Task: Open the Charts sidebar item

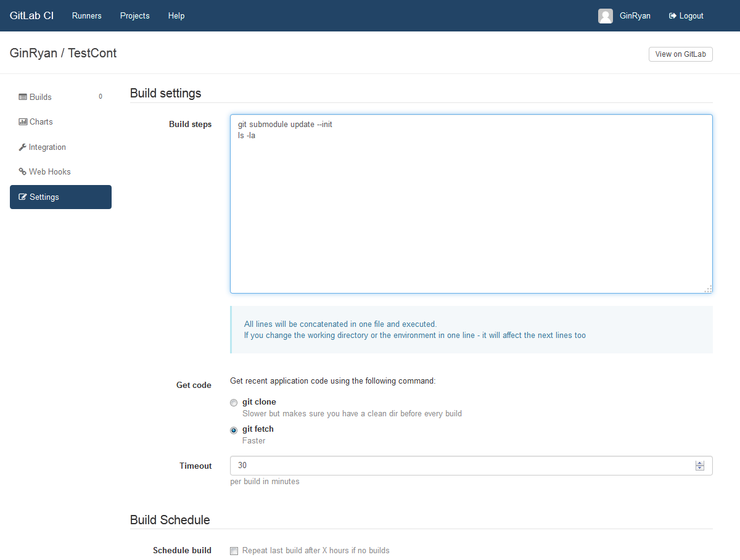Action: 60,121
